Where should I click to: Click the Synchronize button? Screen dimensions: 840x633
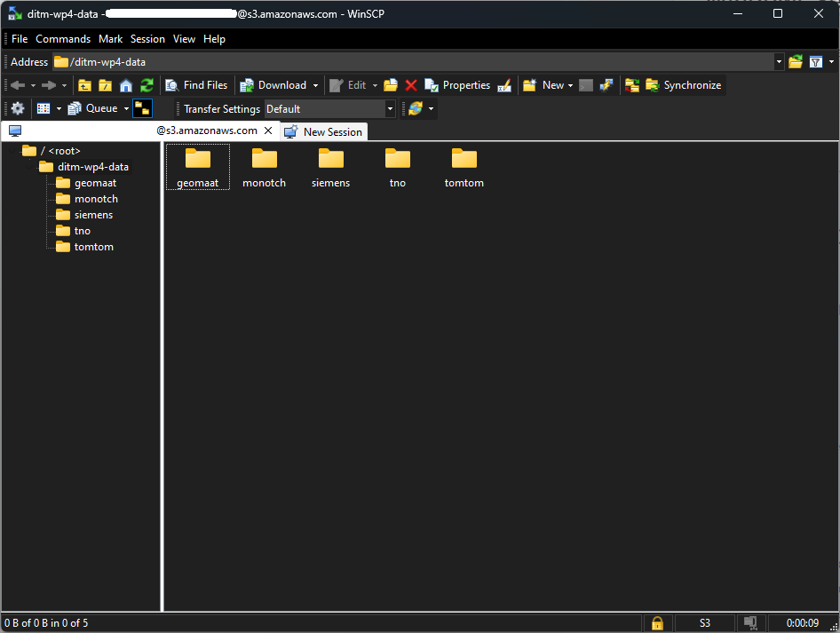(x=684, y=85)
